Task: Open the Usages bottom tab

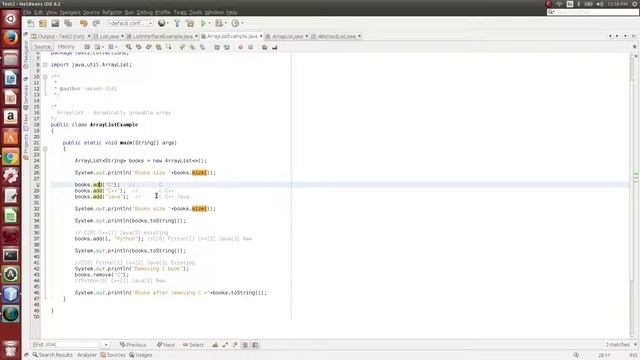Action: pos(141,355)
